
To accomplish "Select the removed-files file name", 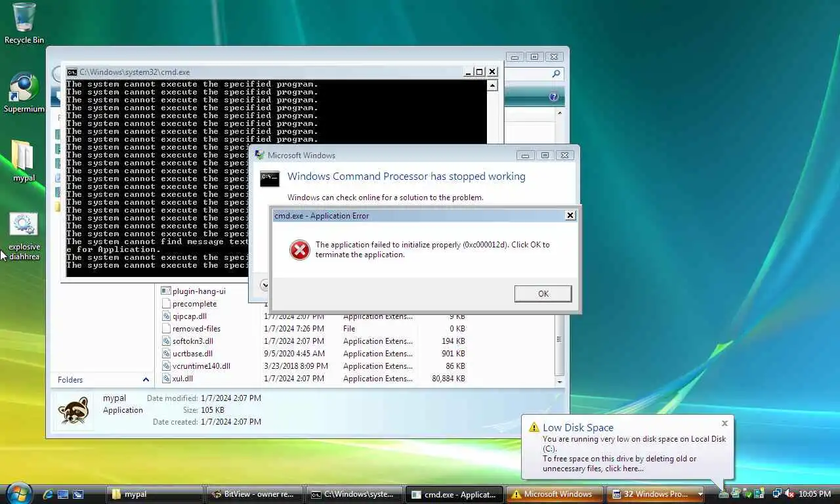I will [x=196, y=329].
